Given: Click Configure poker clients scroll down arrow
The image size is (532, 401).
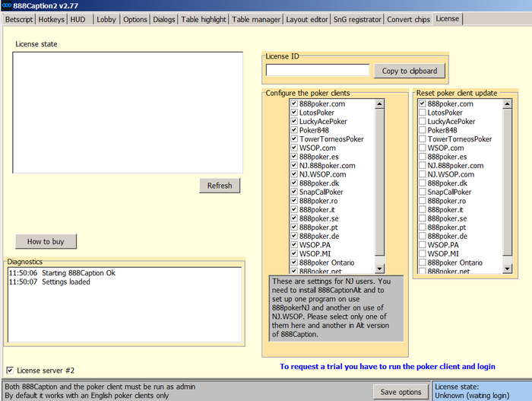Looking at the screenshot, I should (x=380, y=269).
